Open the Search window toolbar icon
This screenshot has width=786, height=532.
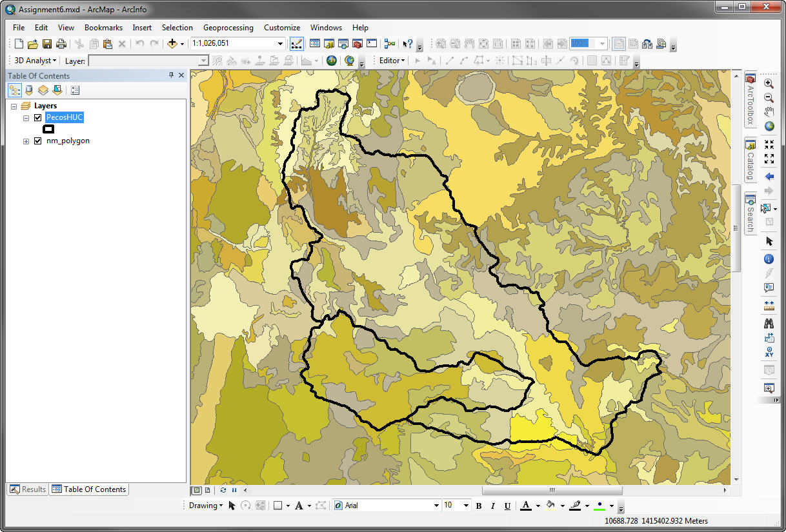click(343, 44)
